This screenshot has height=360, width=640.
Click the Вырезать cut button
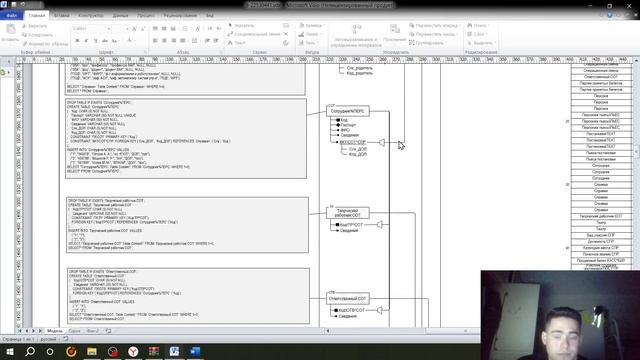[34, 26]
